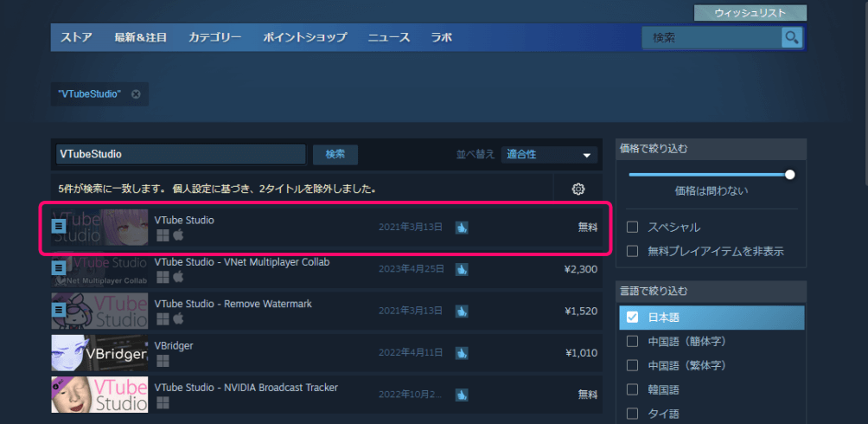The width and height of the screenshot is (868, 424).
Task: Click the list icon on the VTube Studio row
Action: [x=60, y=226]
